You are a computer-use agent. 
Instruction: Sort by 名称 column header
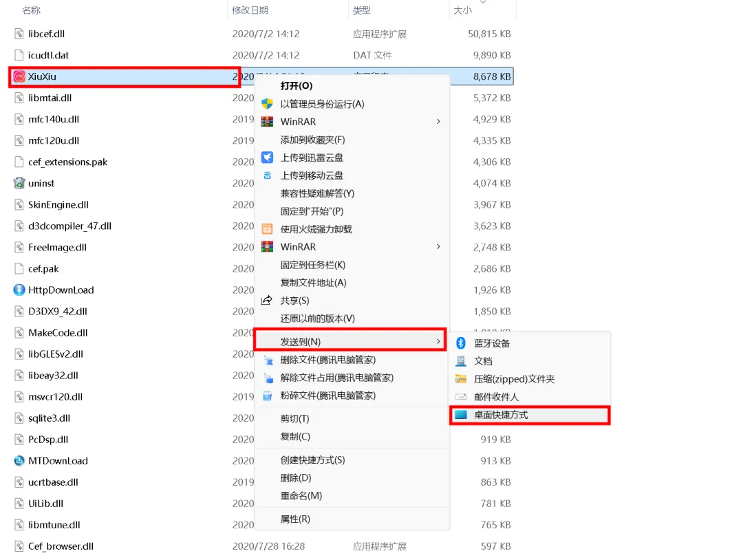(x=31, y=10)
